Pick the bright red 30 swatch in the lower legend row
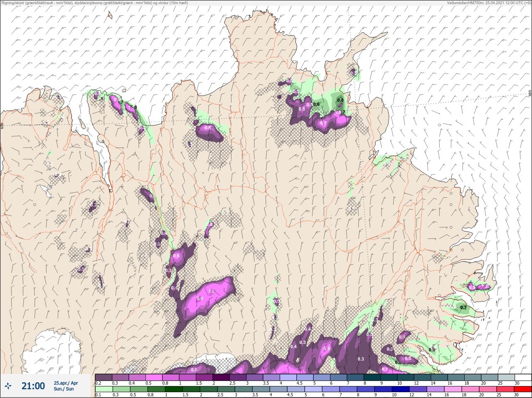532x398 pixels. pyautogui.click(x=523, y=389)
